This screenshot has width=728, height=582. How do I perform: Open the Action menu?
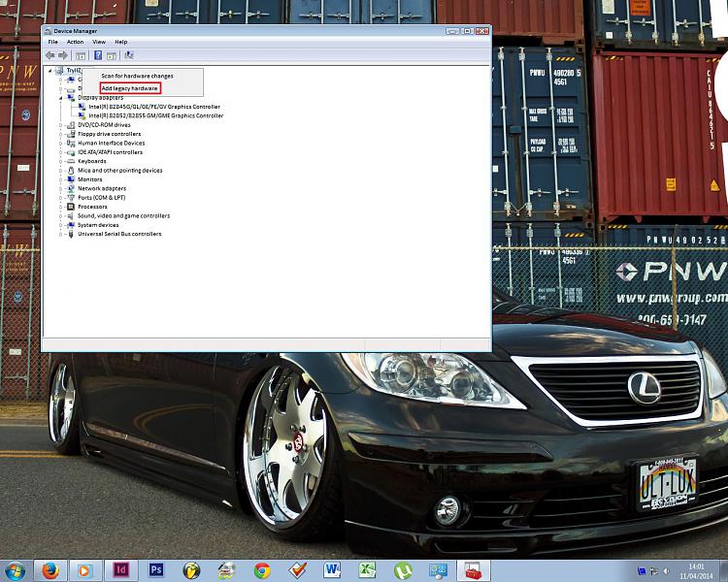click(x=75, y=42)
